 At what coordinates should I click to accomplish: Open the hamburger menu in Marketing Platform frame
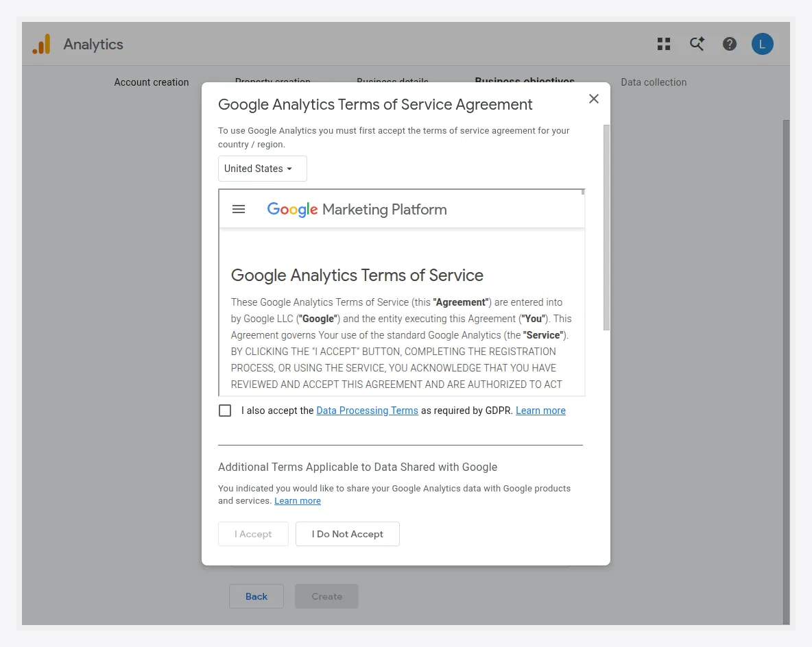[x=238, y=209]
